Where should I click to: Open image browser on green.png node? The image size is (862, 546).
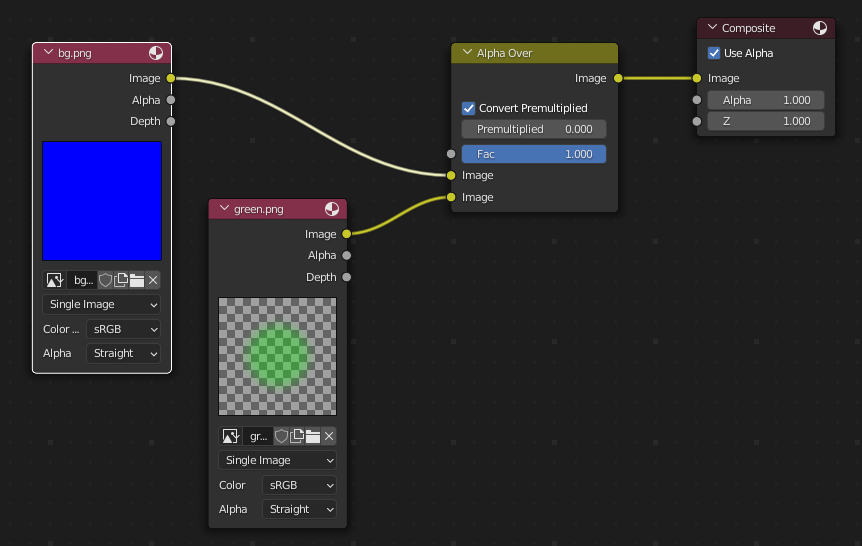pos(231,436)
